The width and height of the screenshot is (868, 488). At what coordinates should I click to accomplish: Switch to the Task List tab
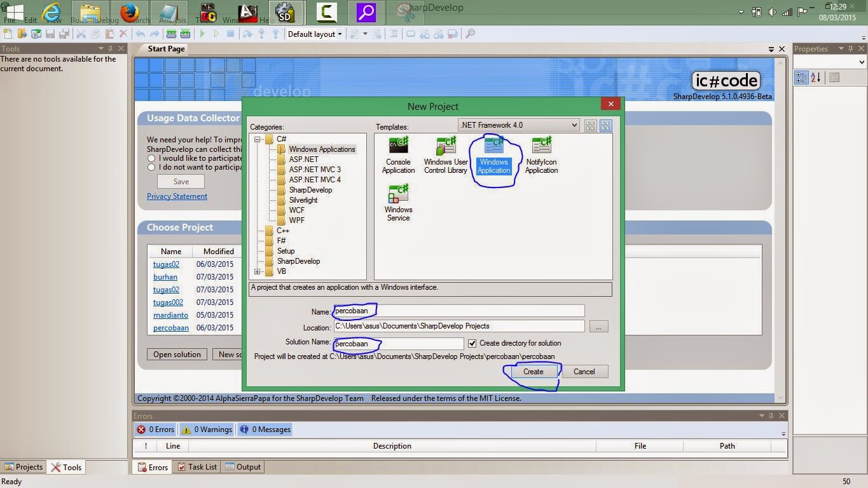(x=197, y=467)
